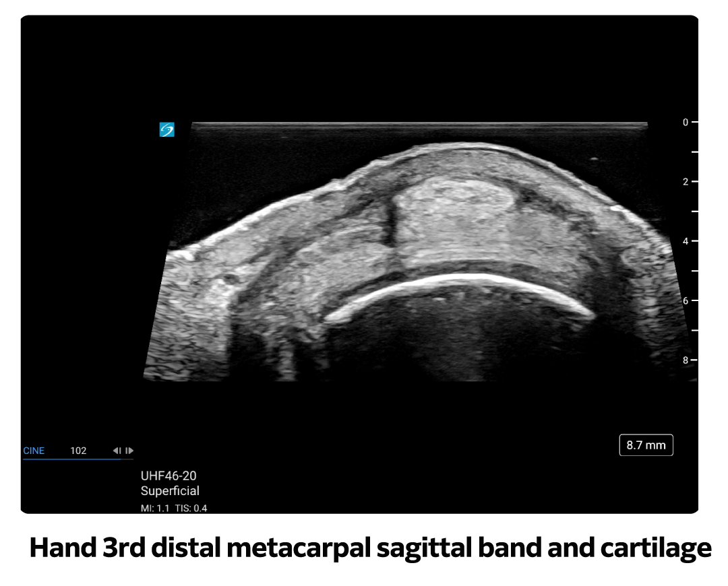
Task: Click the image caption about sagittal band
Action: 370,548
